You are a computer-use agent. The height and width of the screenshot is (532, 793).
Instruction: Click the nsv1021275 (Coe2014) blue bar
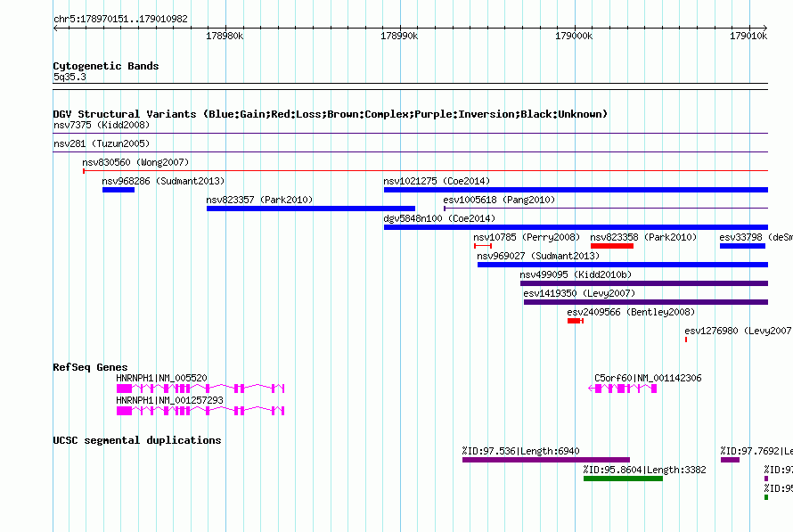point(576,190)
